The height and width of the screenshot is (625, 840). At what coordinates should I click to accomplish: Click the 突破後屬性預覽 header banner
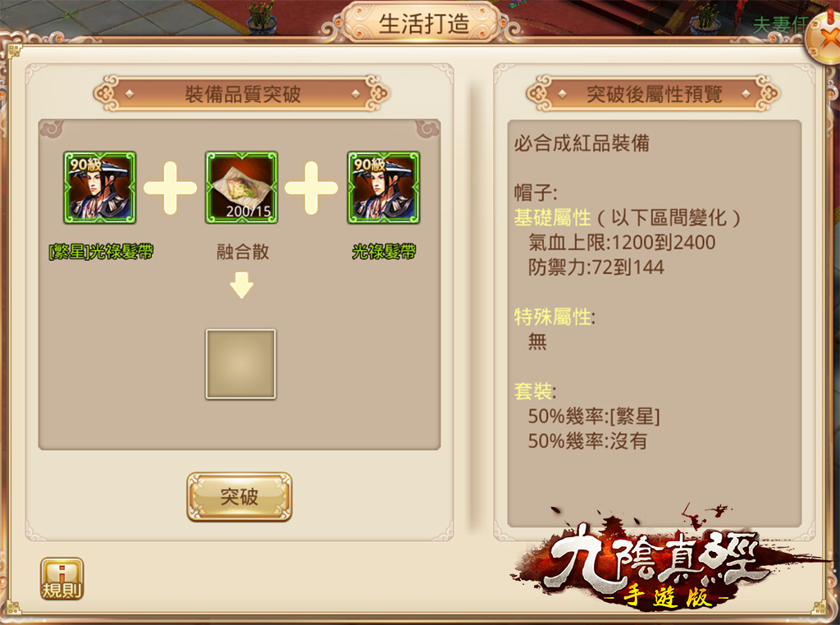654,94
